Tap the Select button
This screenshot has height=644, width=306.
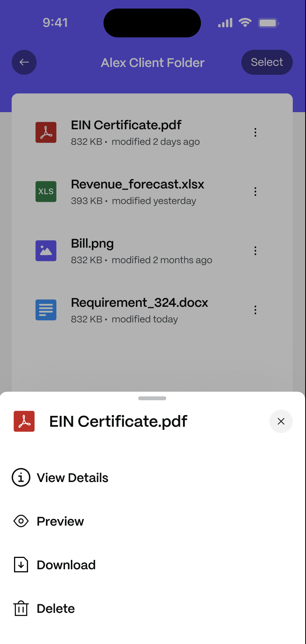(267, 62)
